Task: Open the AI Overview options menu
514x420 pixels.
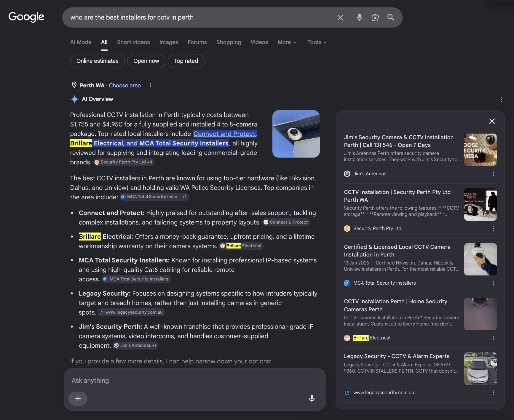Action: click(x=501, y=100)
